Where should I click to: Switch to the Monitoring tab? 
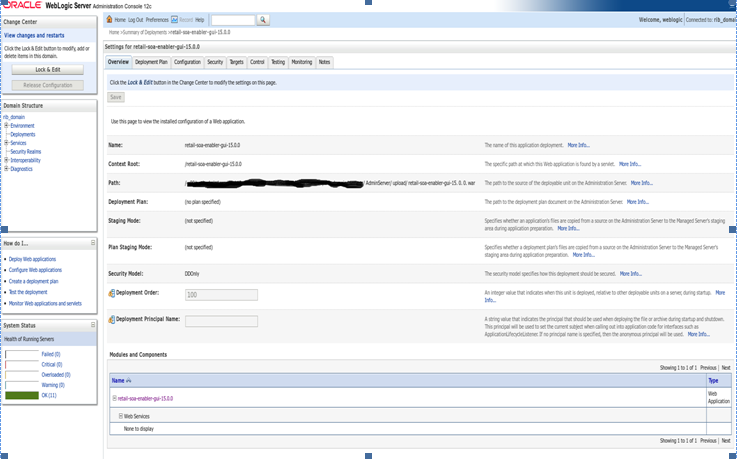tap(301, 62)
